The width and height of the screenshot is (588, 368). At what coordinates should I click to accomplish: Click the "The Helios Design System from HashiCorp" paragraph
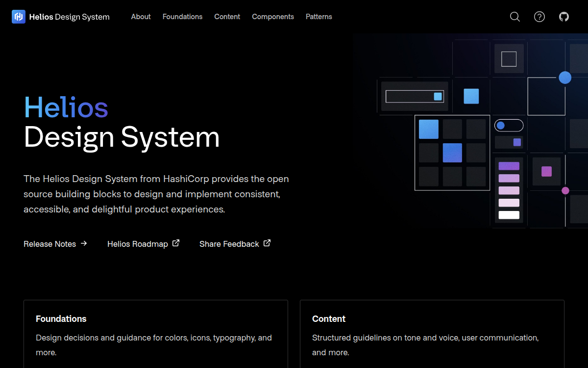(x=156, y=194)
